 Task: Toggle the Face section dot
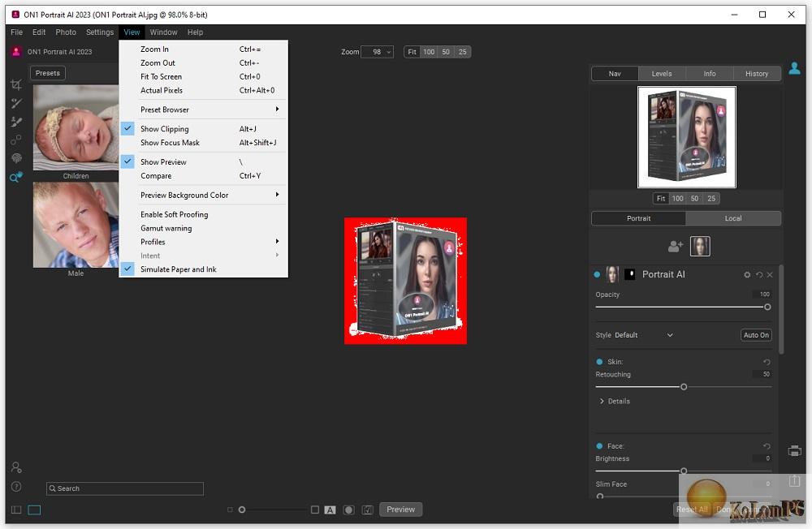point(599,446)
